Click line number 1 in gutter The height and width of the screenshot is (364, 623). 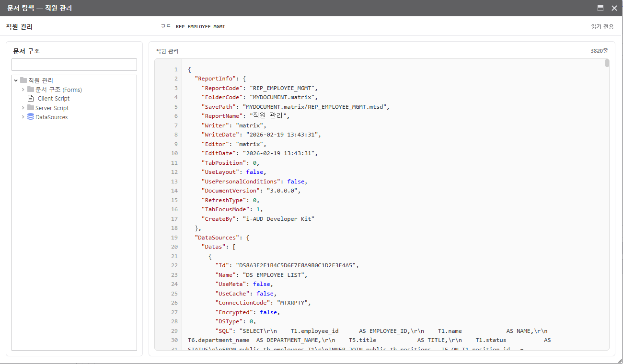[176, 69]
